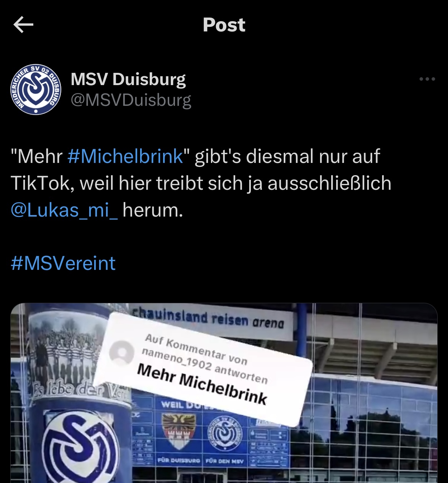Open the three-dot more options menu
The image size is (448, 483).
click(427, 79)
